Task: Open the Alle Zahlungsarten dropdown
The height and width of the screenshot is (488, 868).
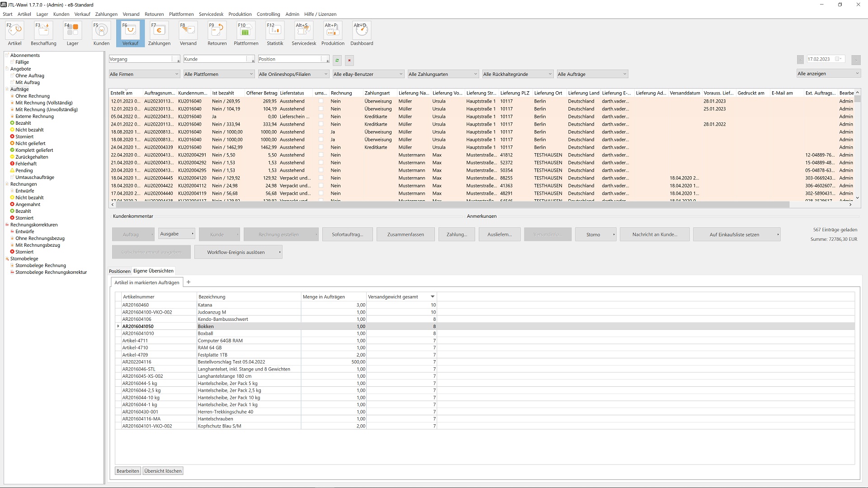Action: pos(443,74)
